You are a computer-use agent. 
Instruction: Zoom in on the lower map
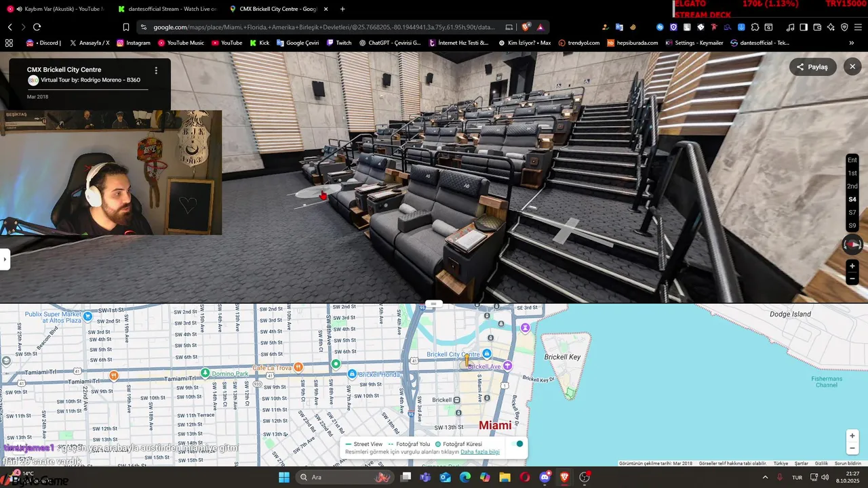[x=852, y=436]
